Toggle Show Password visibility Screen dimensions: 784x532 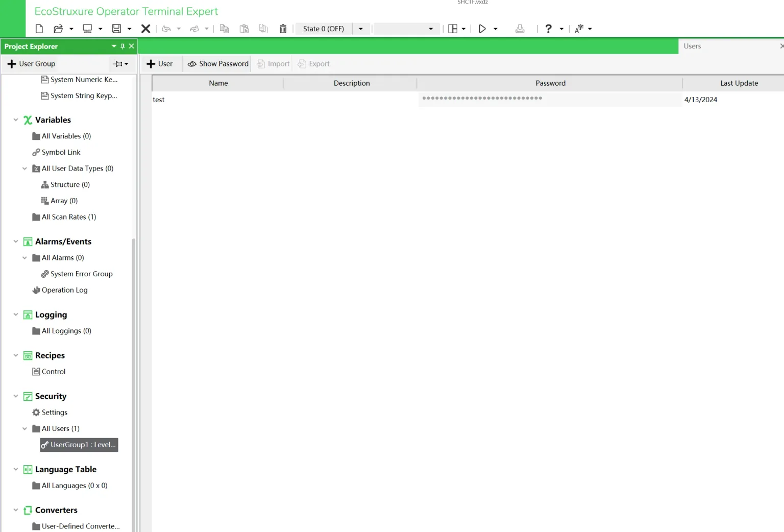[218, 64]
